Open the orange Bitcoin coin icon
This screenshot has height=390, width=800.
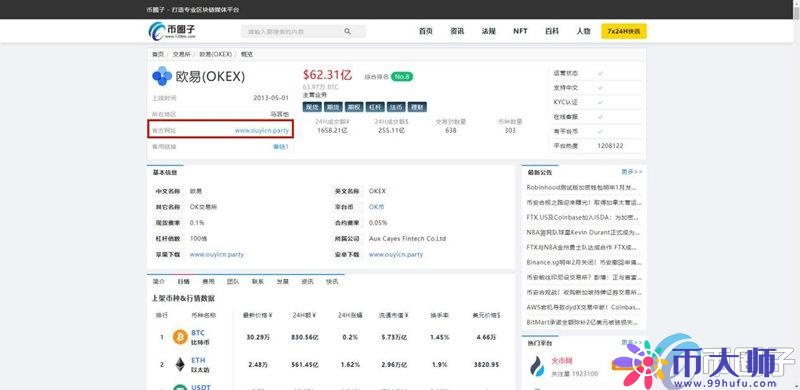180,337
